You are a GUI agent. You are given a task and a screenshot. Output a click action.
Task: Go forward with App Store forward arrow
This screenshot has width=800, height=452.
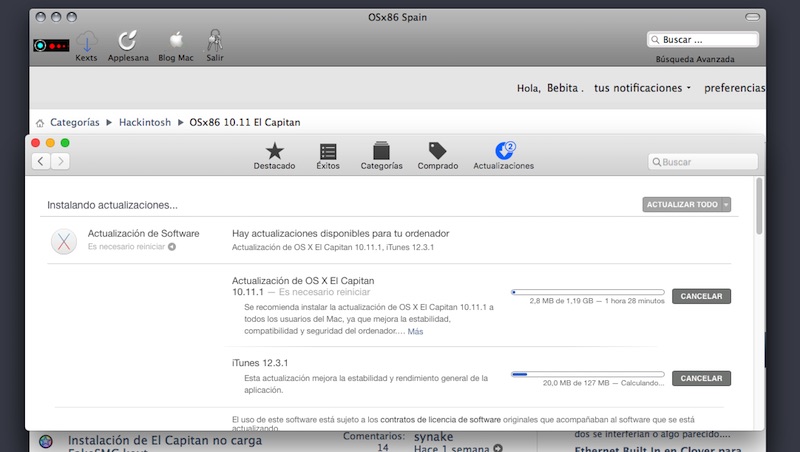(x=60, y=161)
